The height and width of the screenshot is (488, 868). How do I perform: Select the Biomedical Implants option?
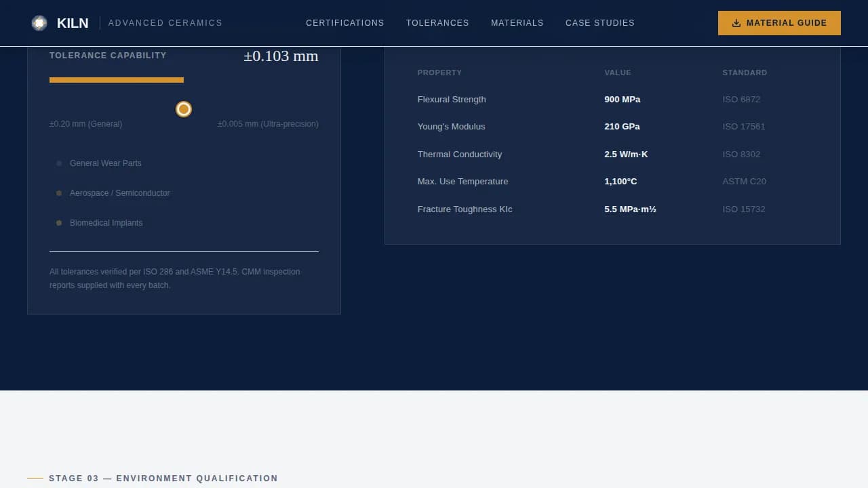tap(106, 223)
